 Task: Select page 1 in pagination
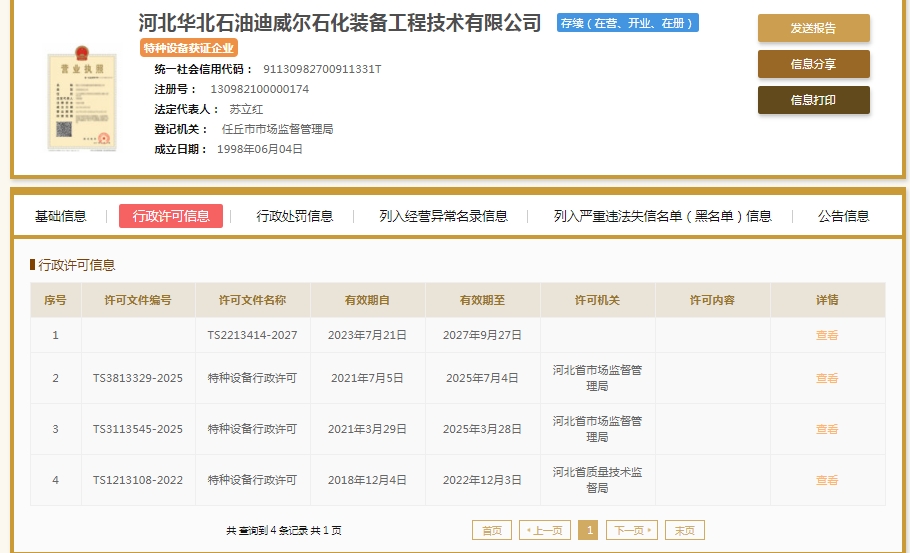point(588,530)
